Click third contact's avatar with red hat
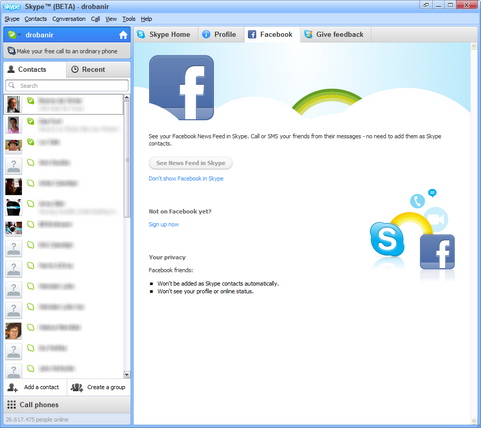 14,145
